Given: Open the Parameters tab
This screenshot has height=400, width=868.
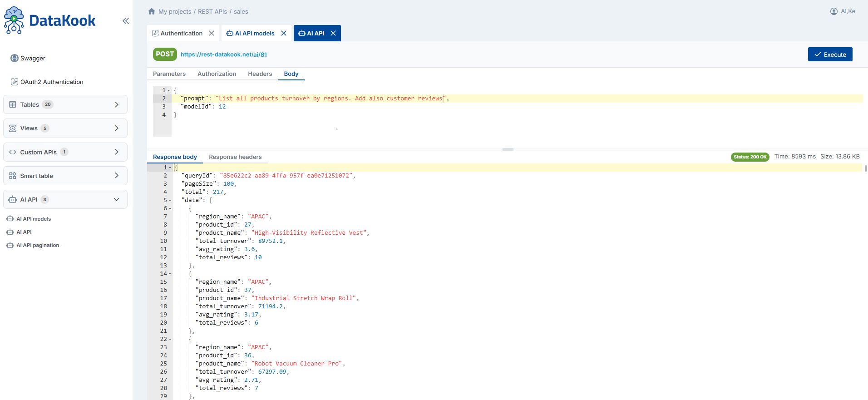Looking at the screenshot, I should coord(169,74).
